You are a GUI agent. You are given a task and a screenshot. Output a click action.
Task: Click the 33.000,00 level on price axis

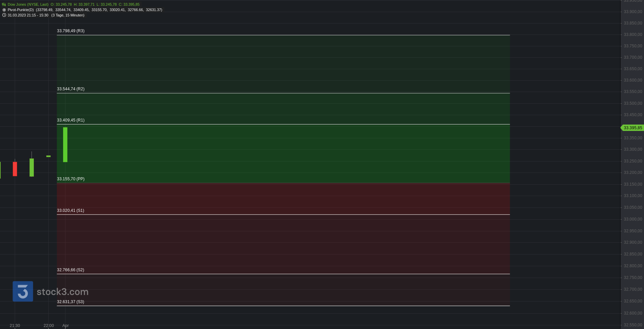(633, 219)
